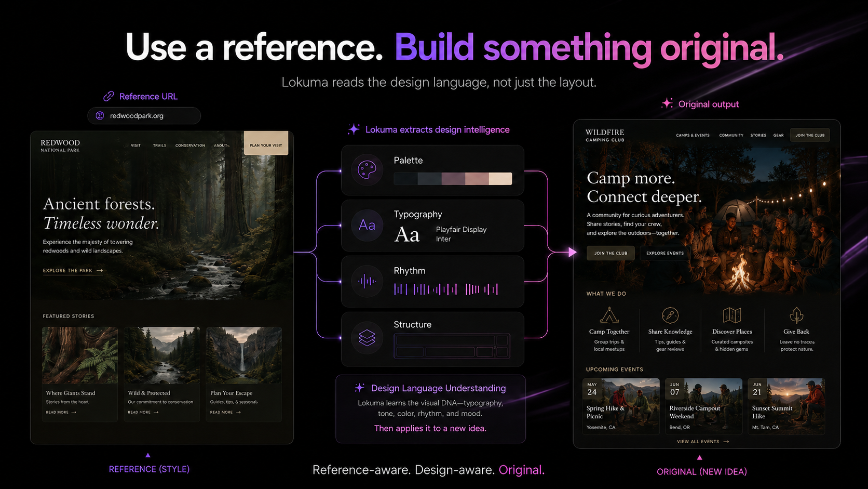Open the Plan Your Escape story thumbnail

pos(244,355)
